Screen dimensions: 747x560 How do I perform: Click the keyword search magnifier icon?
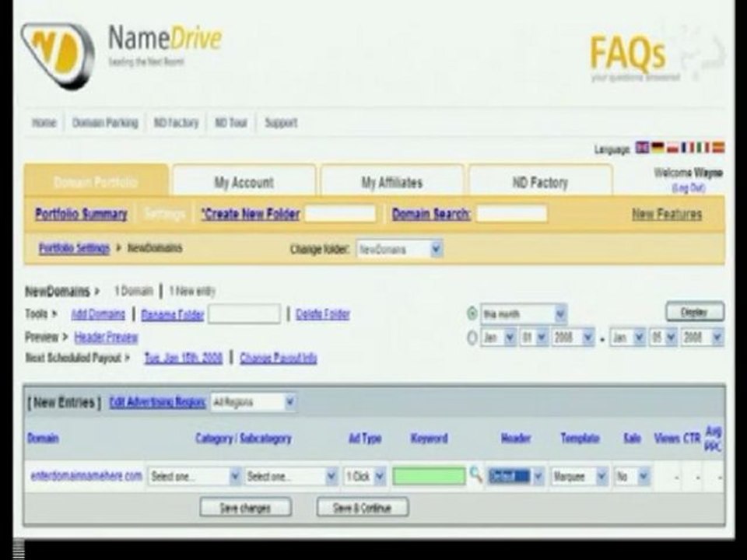click(475, 474)
